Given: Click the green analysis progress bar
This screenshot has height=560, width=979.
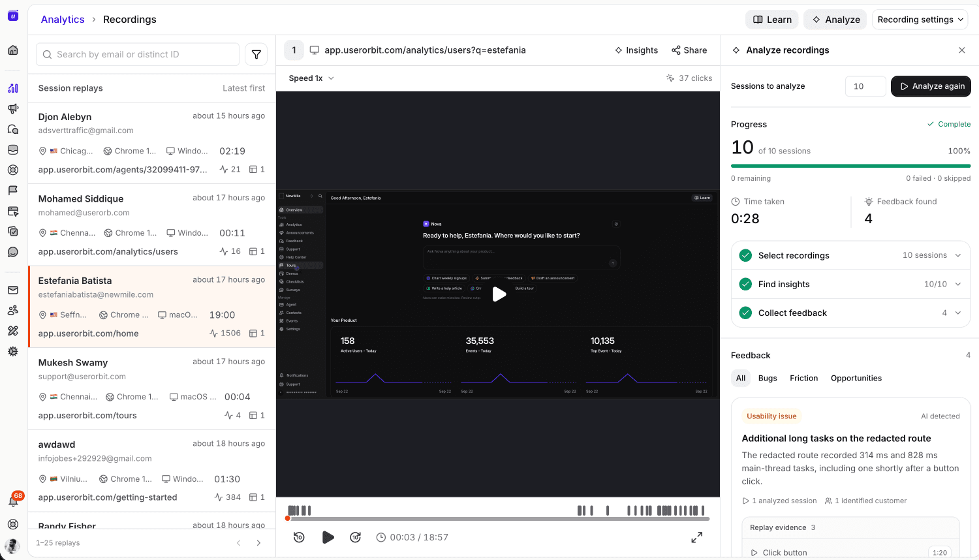Looking at the screenshot, I should [x=850, y=166].
